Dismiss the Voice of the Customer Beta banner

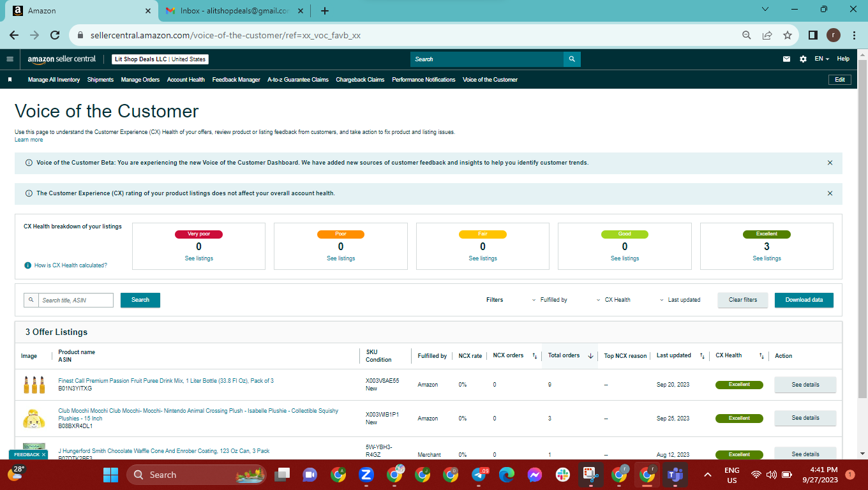[x=830, y=163]
